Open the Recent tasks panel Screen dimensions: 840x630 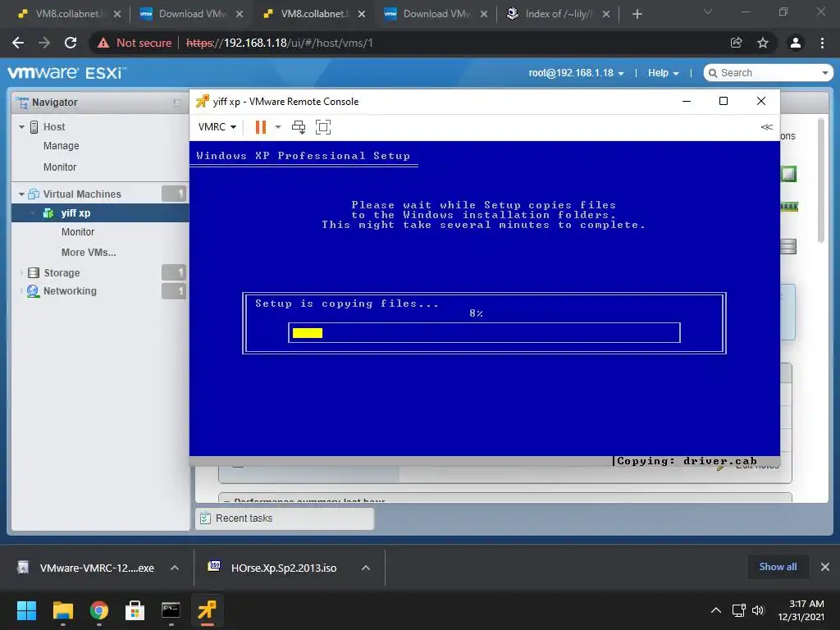[x=285, y=518]
